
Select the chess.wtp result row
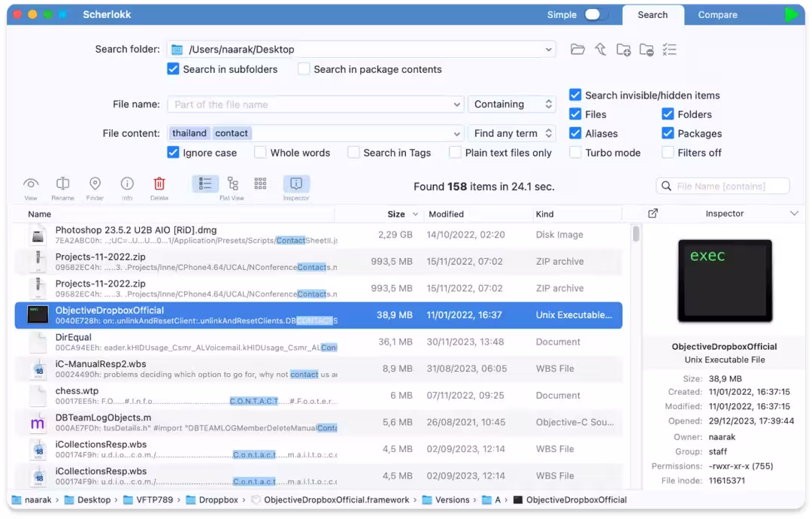[319, 396]
